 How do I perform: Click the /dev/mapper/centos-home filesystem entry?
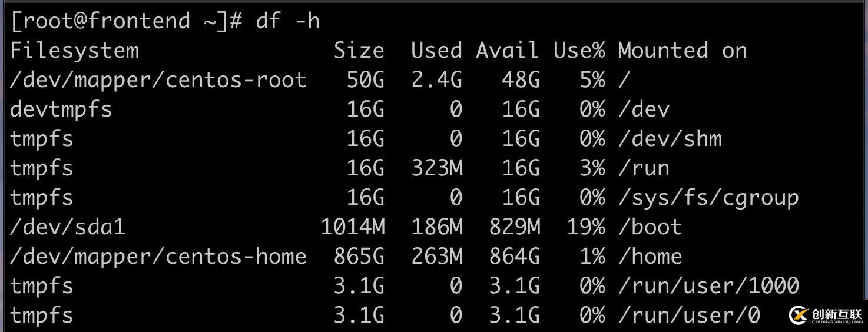158,257
